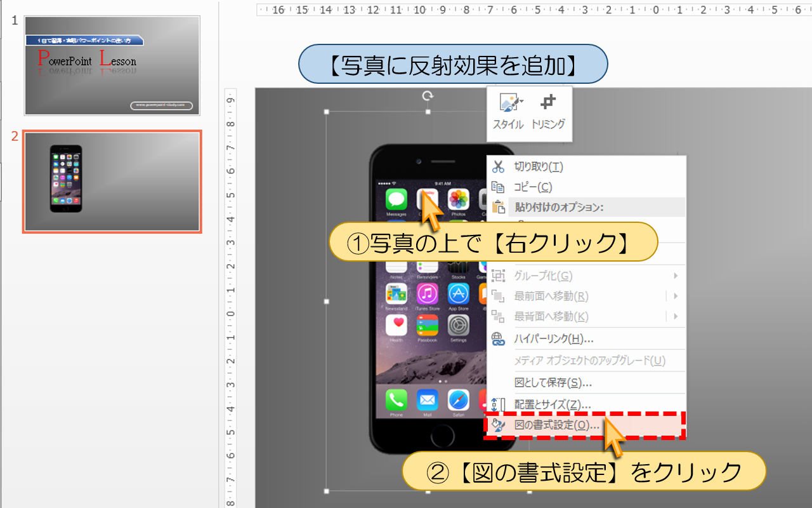Expand the 最背面へ移動(K) submenu arrow

tap(676, 316)
